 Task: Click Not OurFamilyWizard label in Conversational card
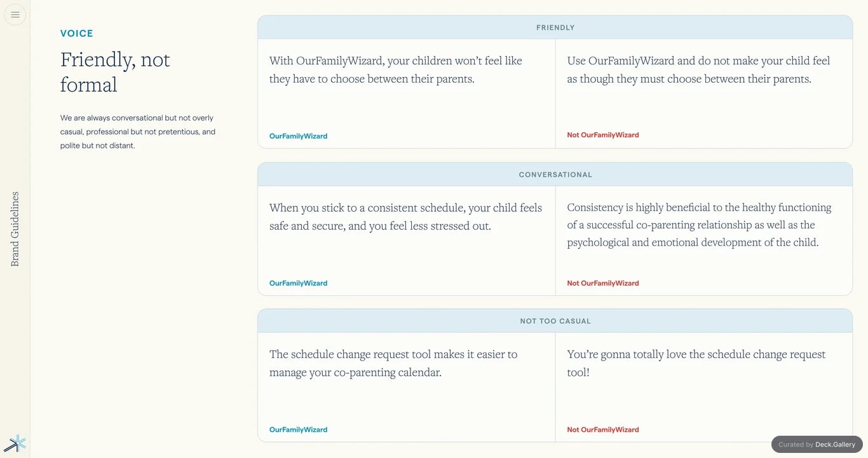click(603, 283)
